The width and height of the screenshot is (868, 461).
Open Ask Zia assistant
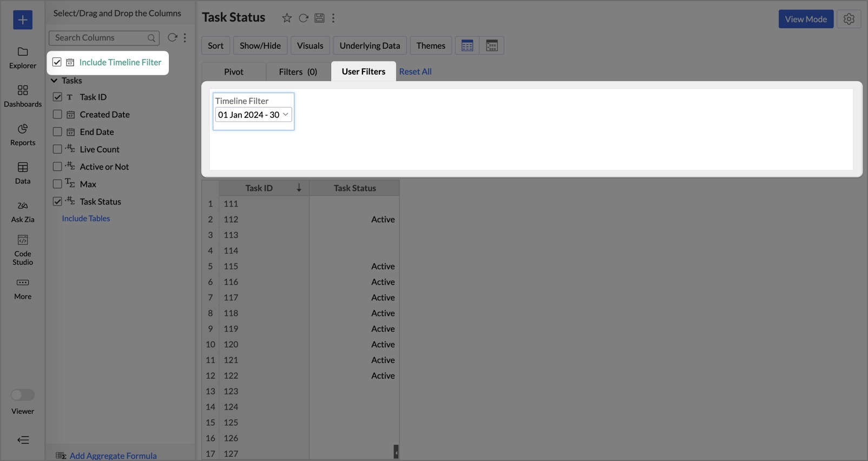(23, 212)
